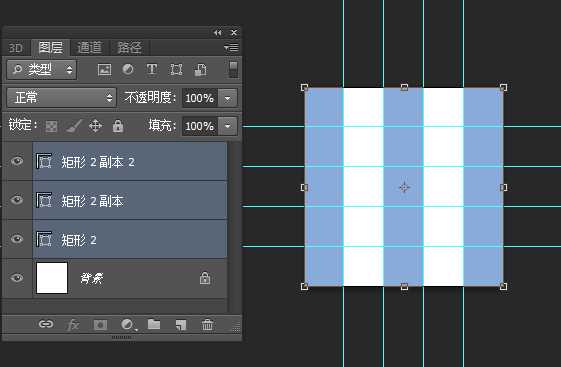Click the right-middle transform handle
The width and height of the screenshot is (561, 367).
503,187
